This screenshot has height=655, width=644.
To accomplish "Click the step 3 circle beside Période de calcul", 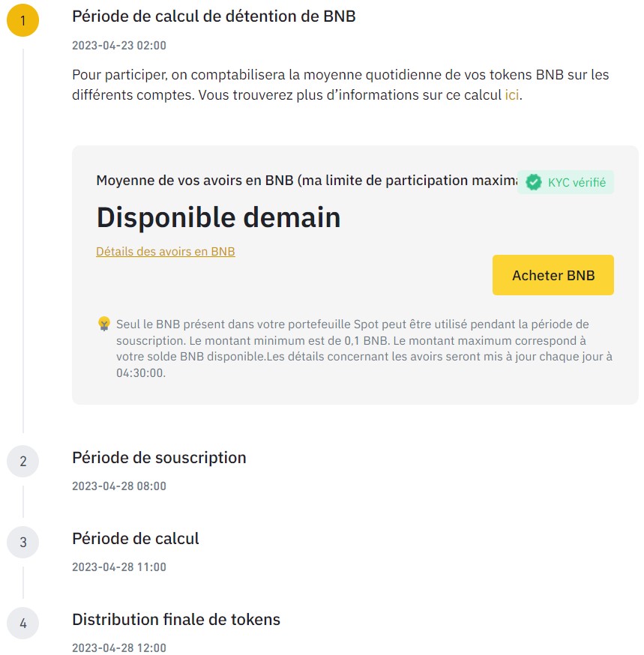I will 22,542.
